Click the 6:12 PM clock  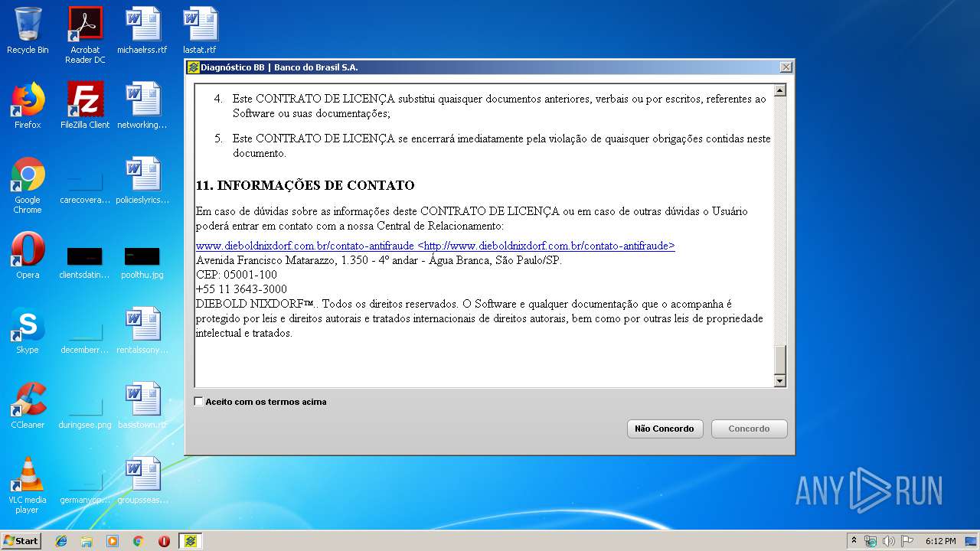(x=940, y=541)
